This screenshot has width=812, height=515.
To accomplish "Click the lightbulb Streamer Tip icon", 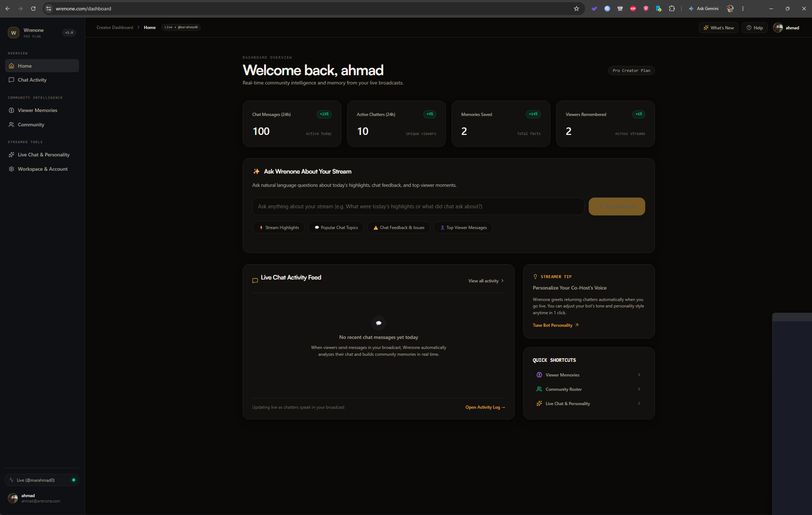I will click(535, 277).
